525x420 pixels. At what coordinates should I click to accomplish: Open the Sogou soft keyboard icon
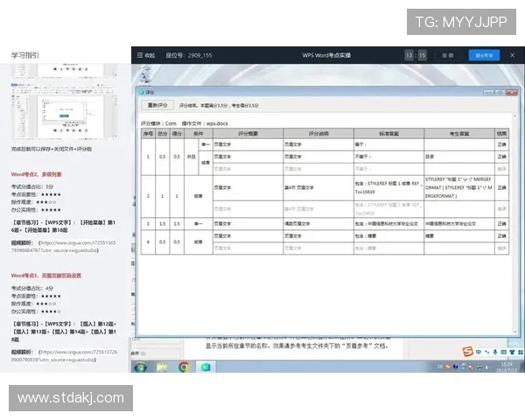503,352
